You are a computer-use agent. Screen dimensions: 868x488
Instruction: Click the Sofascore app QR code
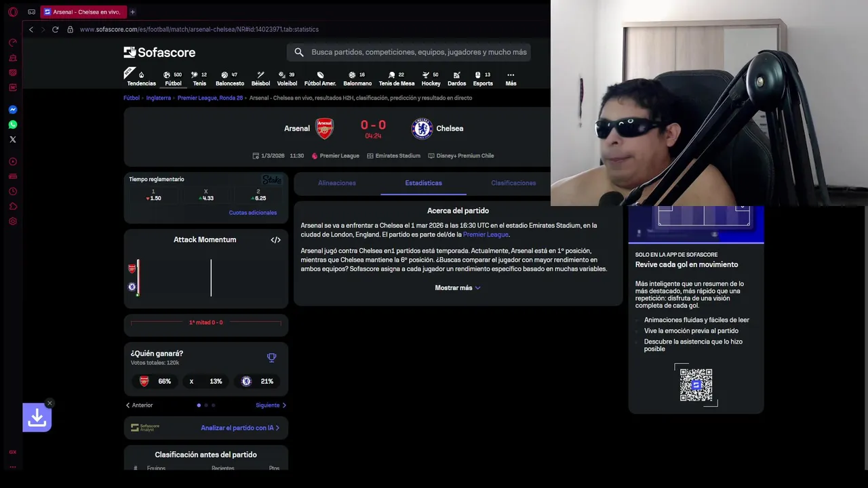(696, 385)
